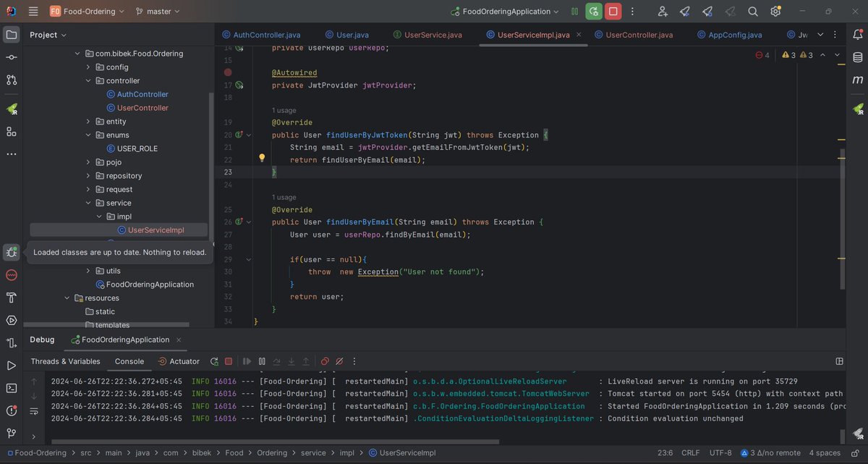Open the Threads & Variables tab
The height and width of the screenshot is (464, 868).
point(66,361)
